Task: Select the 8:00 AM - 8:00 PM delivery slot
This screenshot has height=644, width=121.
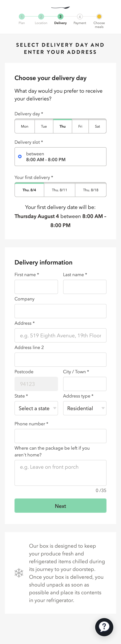Action: tap(60, 157)
